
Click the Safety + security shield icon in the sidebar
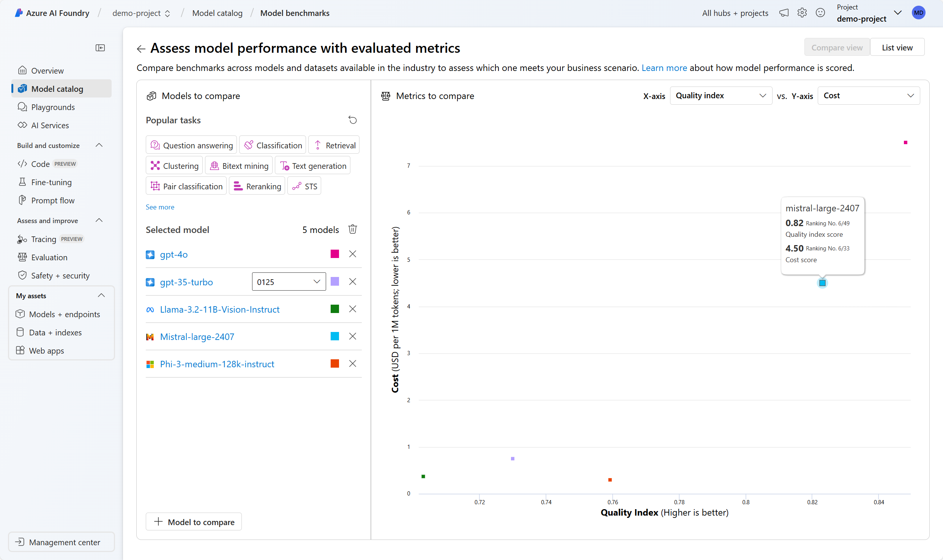tap(22, 275)
